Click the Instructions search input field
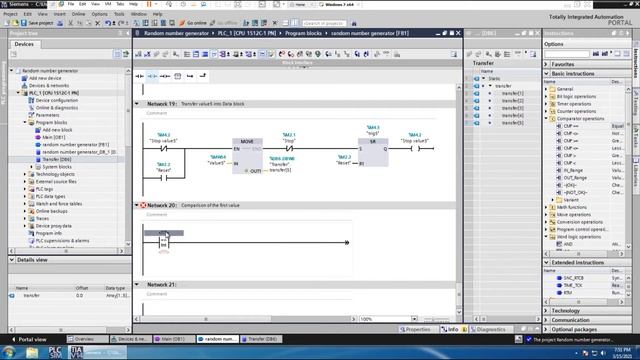 coord(567,54)
